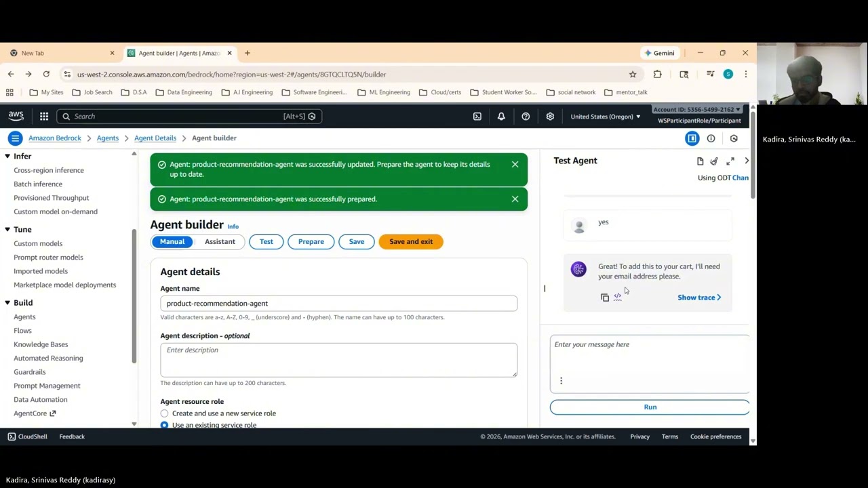Screen dimensions: 868x488
Task: Open the United States (Oregon) region dropdown
Action: (605, 117)
